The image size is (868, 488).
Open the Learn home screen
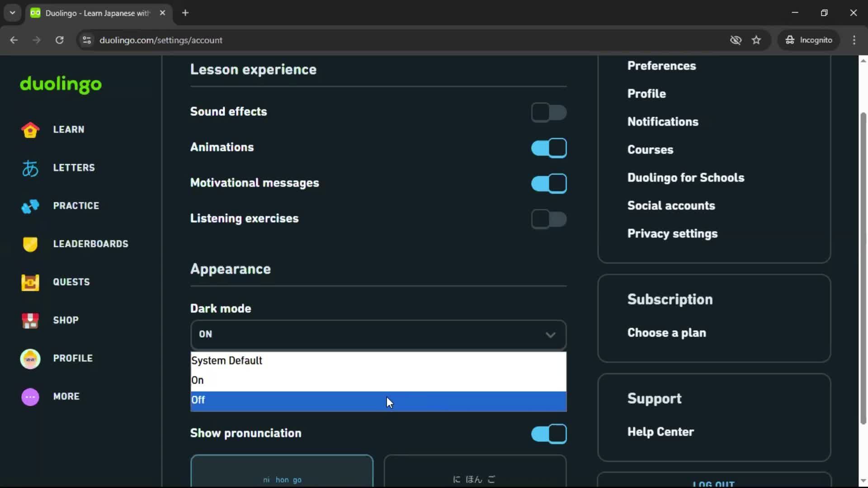click(30, 130)
